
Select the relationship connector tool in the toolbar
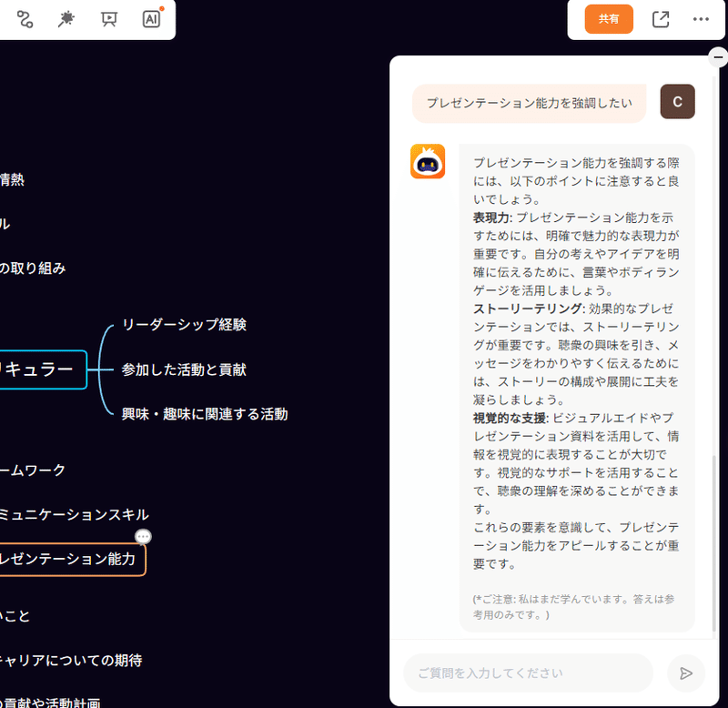25,19
